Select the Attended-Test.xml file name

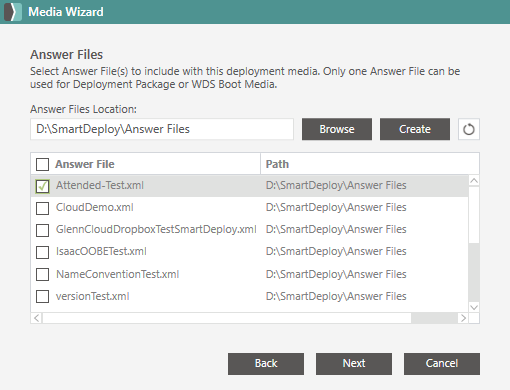pos(100,185)
